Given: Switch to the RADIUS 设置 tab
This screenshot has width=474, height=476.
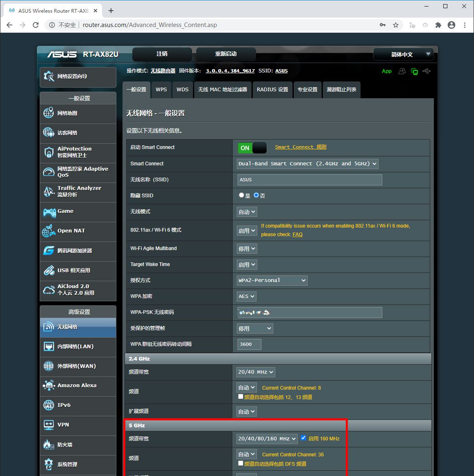Looking at the screenshot, I should (x=272, y=90).
